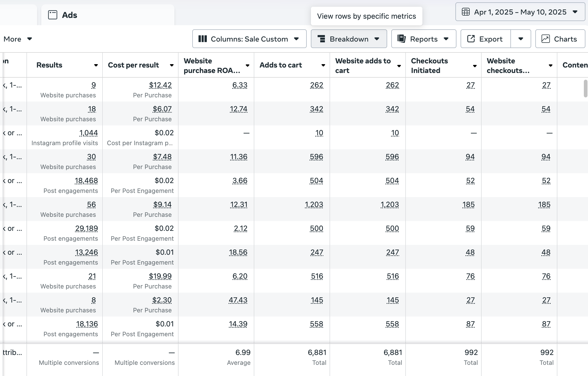Image resolution: width=588 pixels, height=376 pixels.
Task: Click the three-bar Columns icon
Action: [x=202, y=39]
